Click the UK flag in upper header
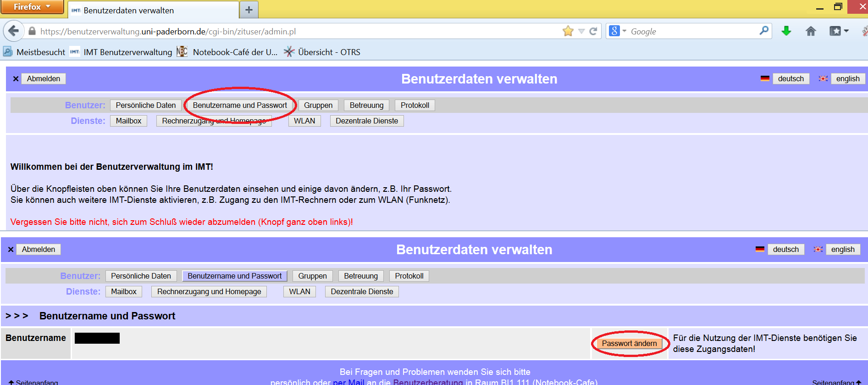Image resolution: width=868 pixels, height=385 pixels. pyautogui.click(x=823, y=78)
